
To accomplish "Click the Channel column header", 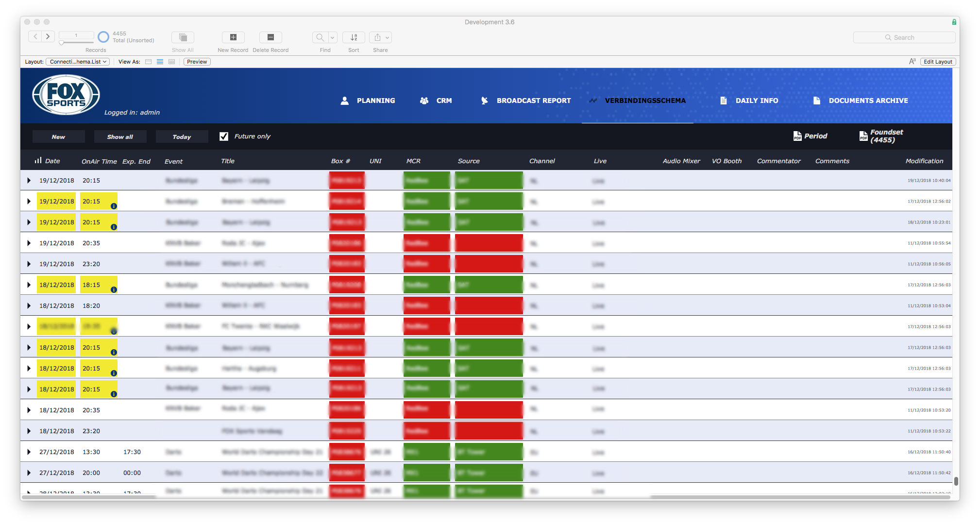I will click(x=542, y=161).
